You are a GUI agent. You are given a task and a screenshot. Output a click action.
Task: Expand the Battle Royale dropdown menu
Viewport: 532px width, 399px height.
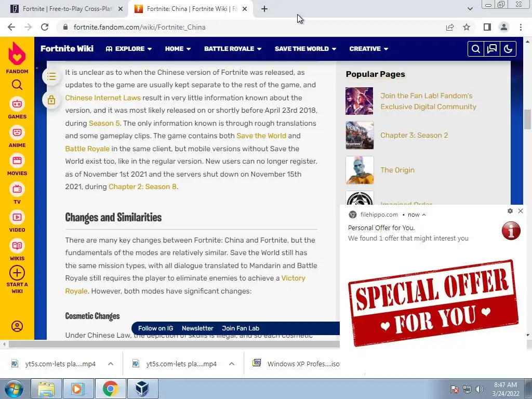click(x=233, y=49)
